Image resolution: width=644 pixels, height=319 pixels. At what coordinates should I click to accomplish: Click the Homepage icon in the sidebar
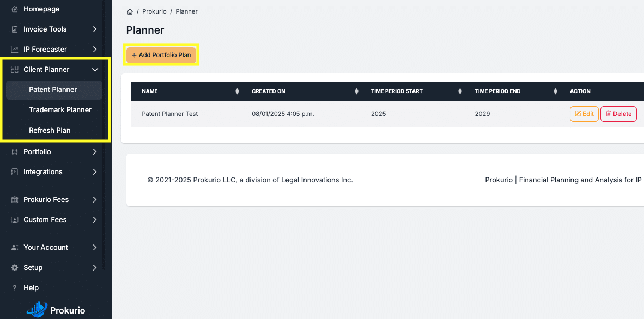point(13,9)
